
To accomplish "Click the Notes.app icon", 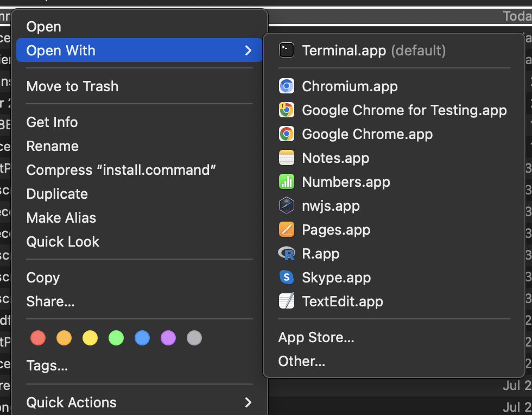I will pos(287,158).
